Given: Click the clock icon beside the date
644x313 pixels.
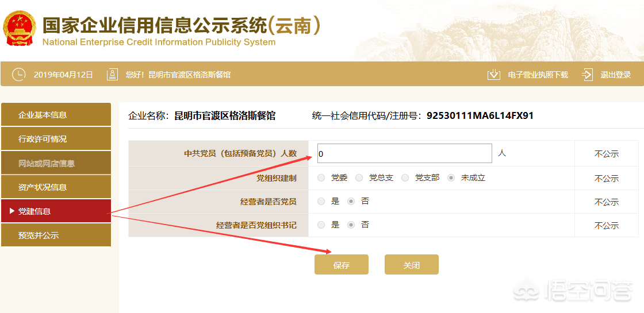Looking at the screenshot, I should pos(18,74).
